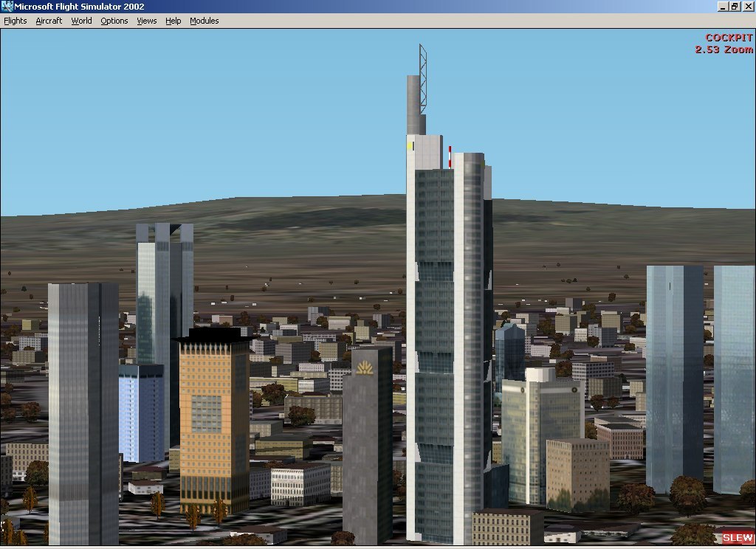Click the golden logo on the dark tower

click(x=365, y=367)
